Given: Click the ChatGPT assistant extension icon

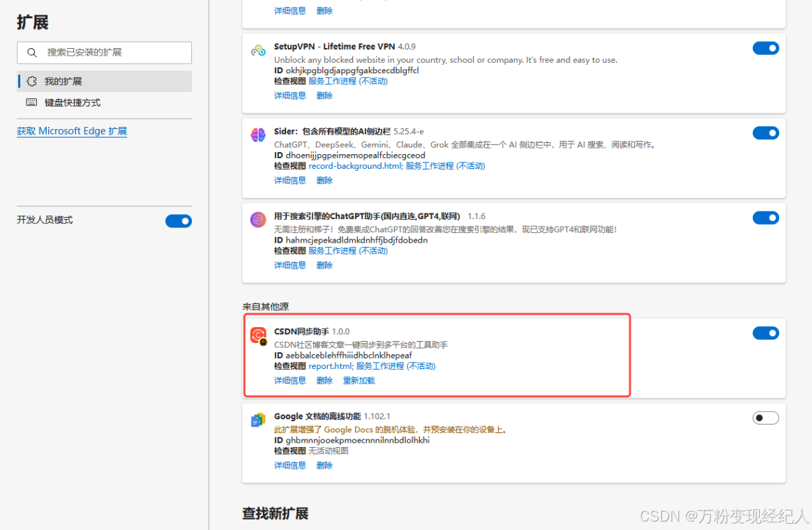Looking at the screenshot, I should coord(258,220).
